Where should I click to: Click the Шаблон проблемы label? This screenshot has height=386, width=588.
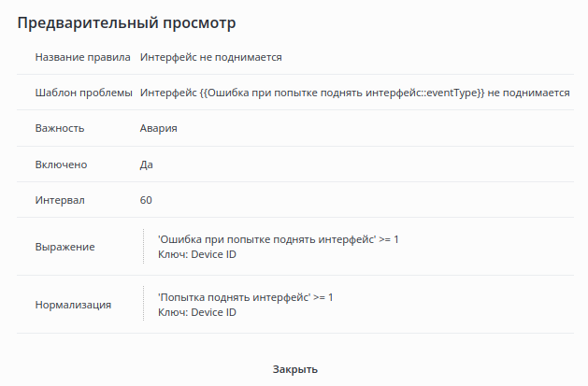click(83, 93)
